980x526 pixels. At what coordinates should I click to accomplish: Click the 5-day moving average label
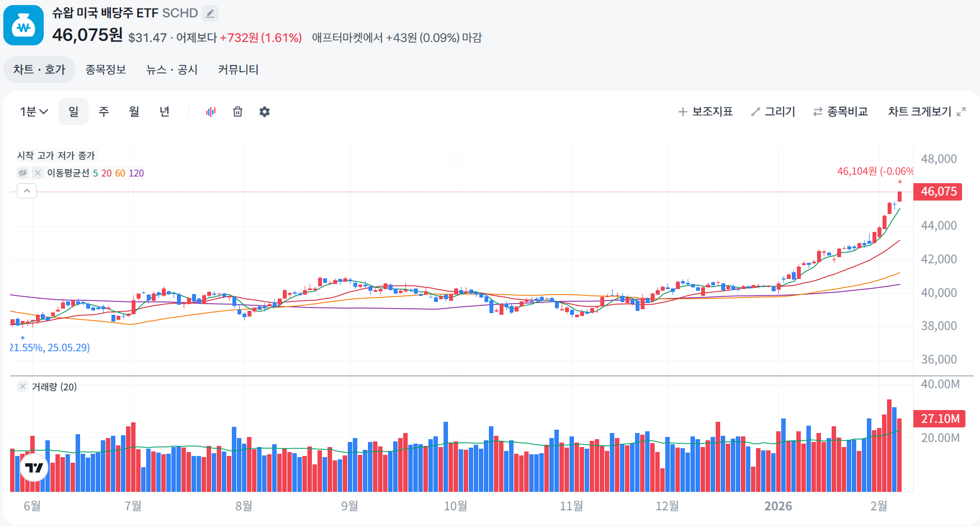[x=95, y=173]
